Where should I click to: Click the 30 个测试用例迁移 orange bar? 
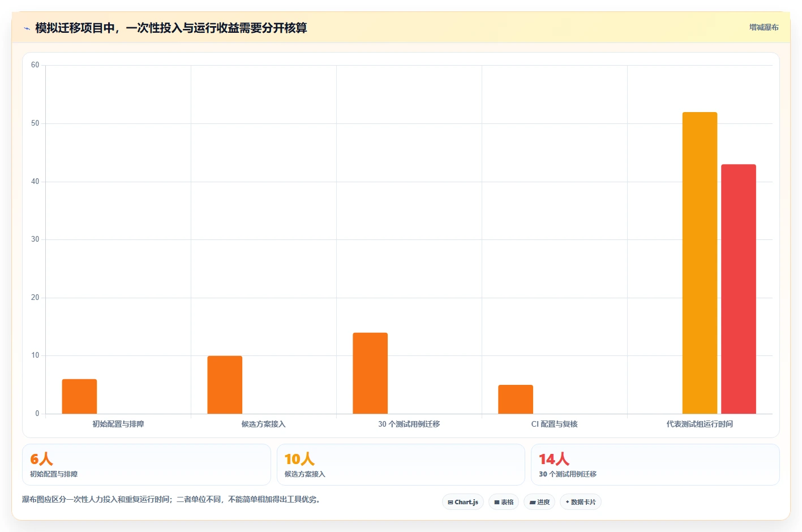[370, 373]
